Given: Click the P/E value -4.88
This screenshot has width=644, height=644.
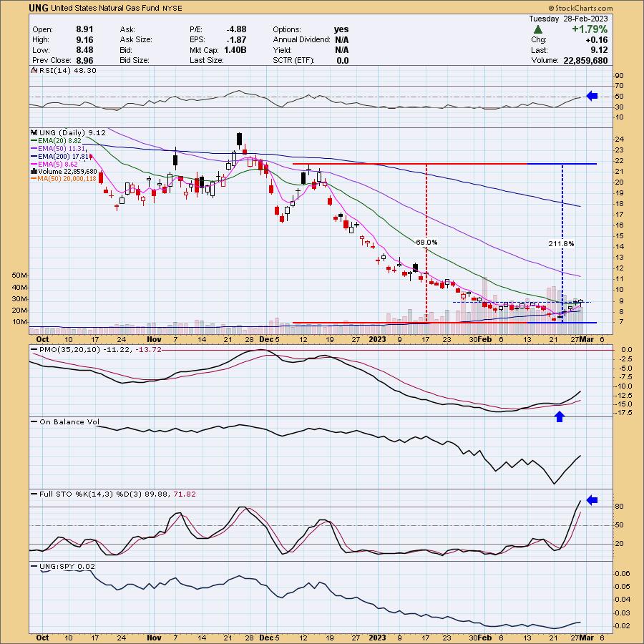Looking at the screenshot, I should 236,29.
